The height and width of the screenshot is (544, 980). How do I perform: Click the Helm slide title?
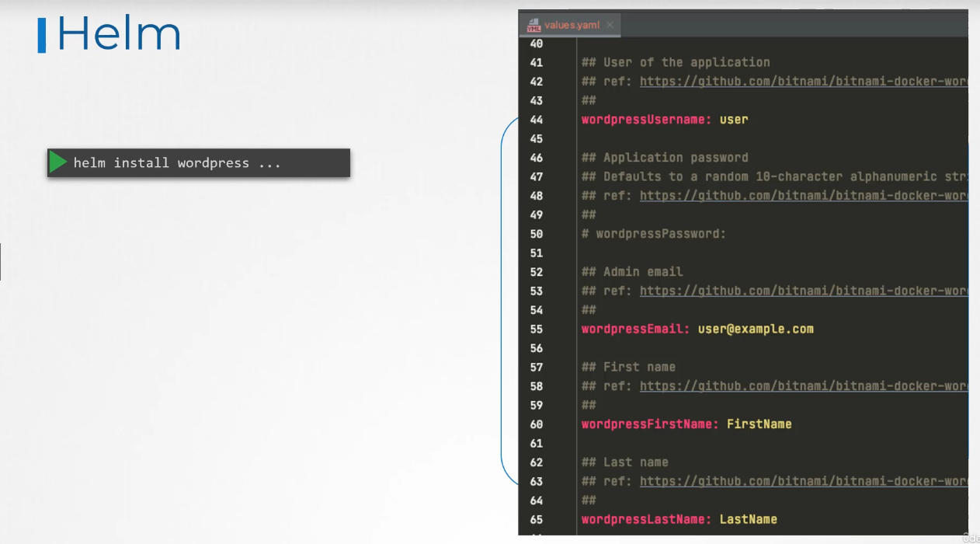pyautogui.click(x=119, y=35)
